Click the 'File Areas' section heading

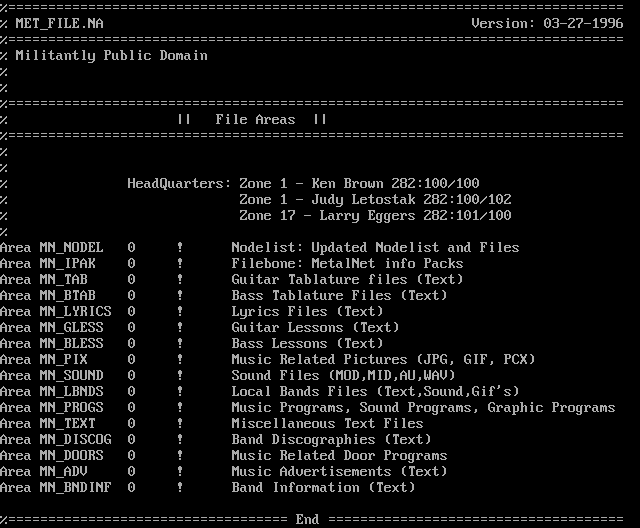coord(255,119)
